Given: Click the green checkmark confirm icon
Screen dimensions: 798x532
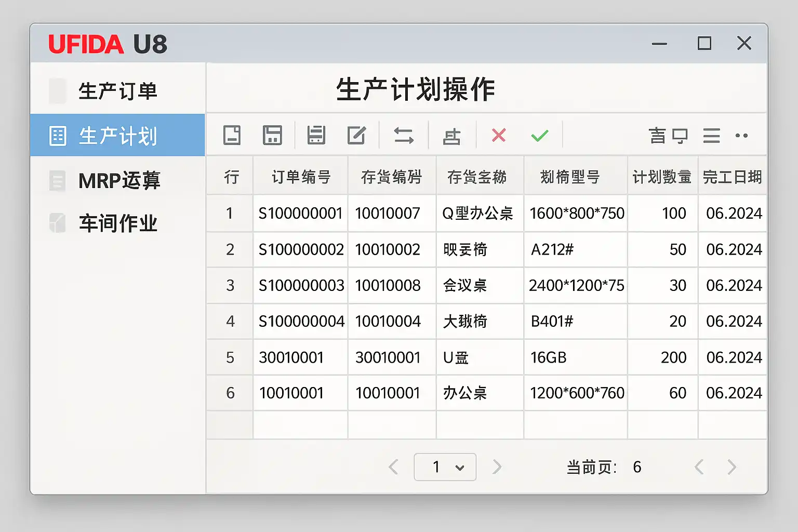Looking at the screenshot, I should coord(540,136).
